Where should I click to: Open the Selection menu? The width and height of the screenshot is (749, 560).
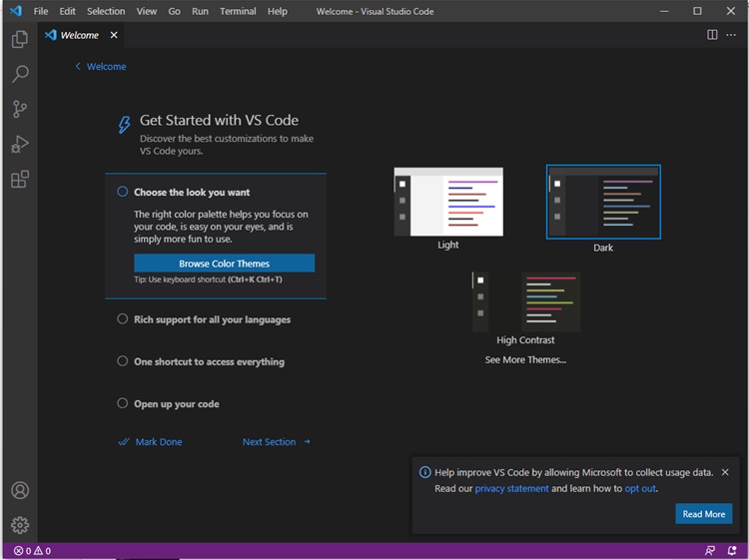tap(106, 11)
